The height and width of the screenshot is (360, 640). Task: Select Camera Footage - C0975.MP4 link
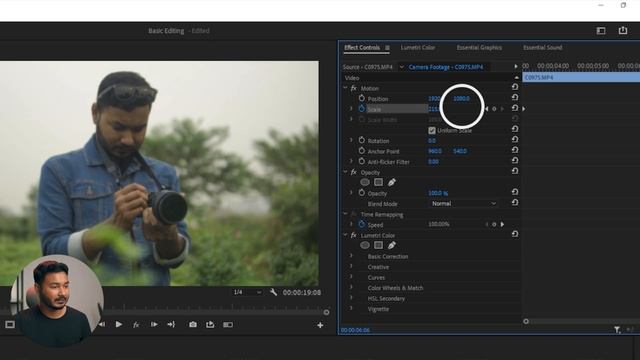(446, 67)
